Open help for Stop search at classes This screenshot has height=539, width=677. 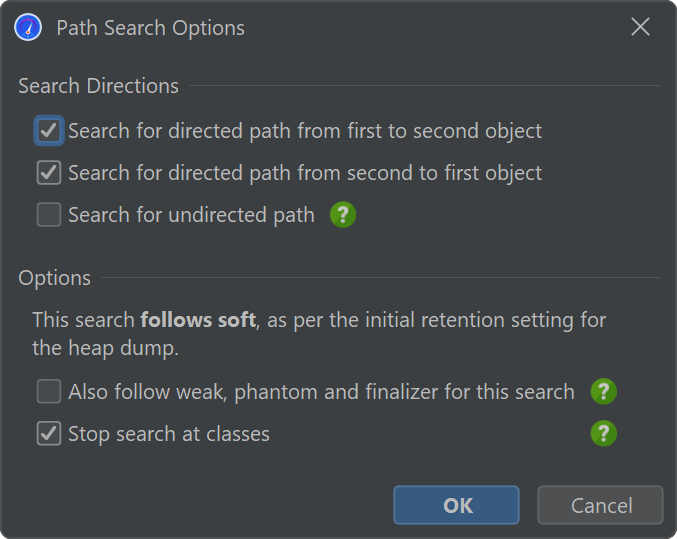[604, 433]
